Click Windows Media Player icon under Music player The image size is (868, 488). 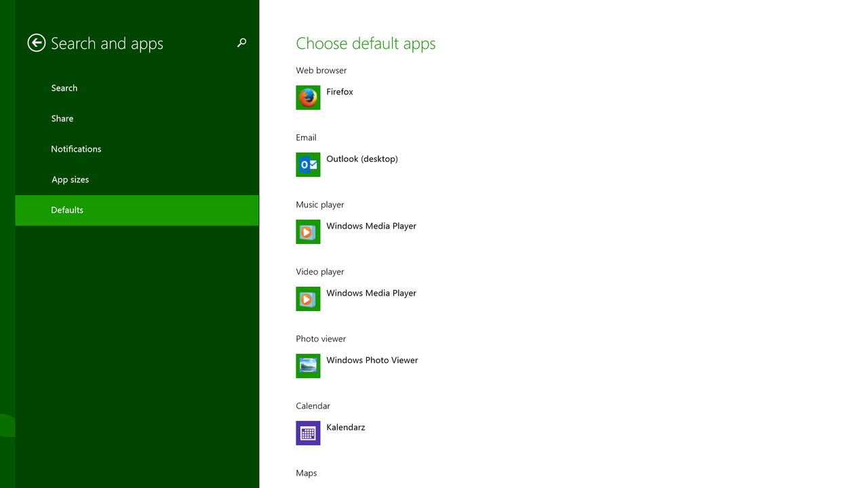[x=308, y=232]
